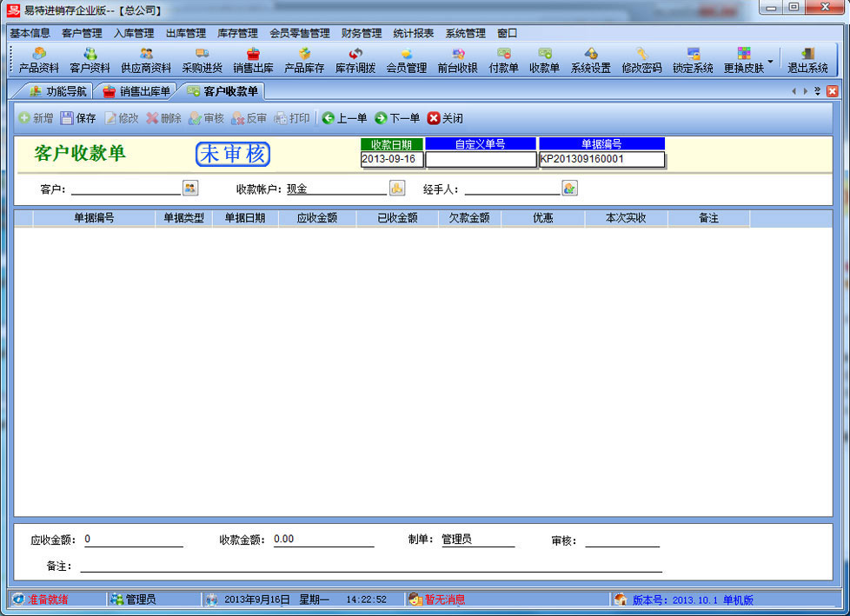850x616 pixels.
Task: Click the 本次实收 column header
Action: tap(626, 218)
